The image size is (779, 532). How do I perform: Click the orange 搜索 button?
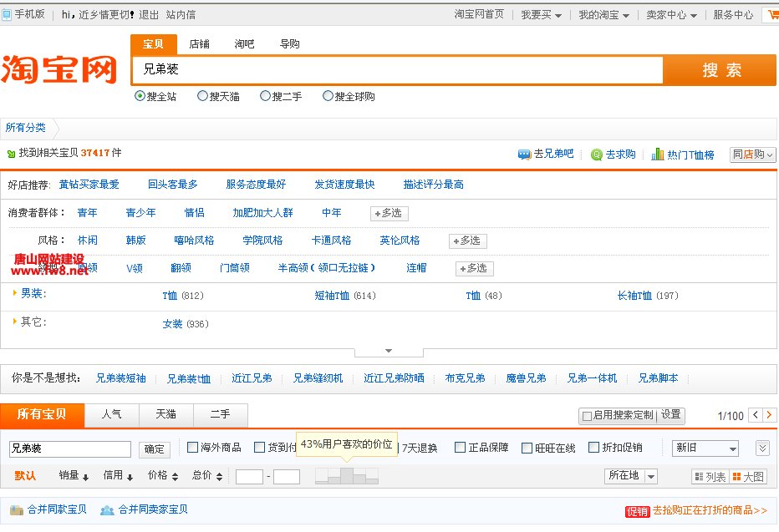tap(720, 70)
